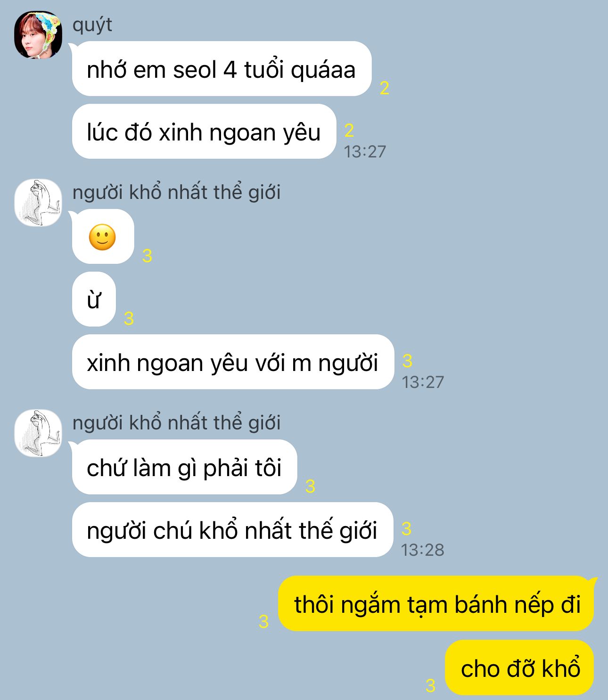Select 'lúc đó xinh ngoan yêu' message
The image size is (608, 700).
pyautogui.click(x=204, y=132)
